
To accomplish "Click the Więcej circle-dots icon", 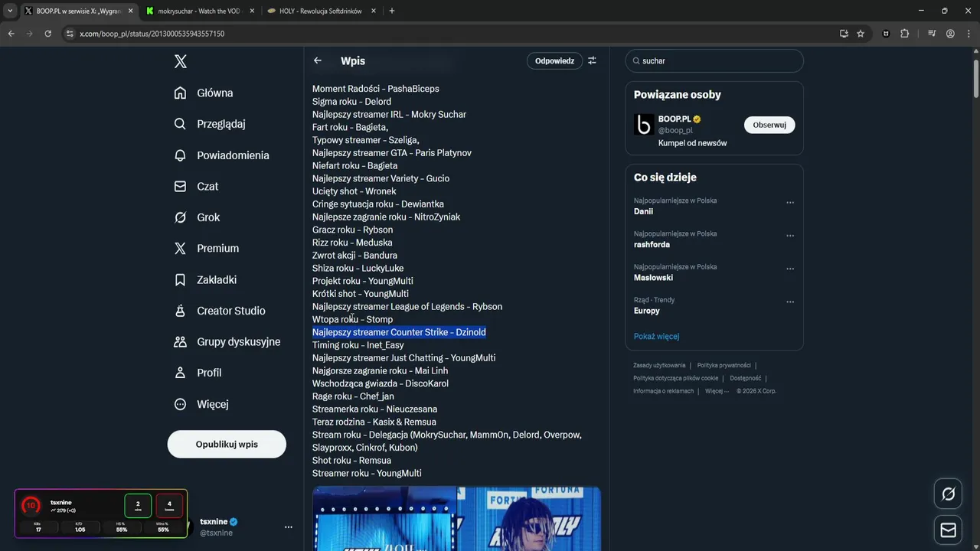I will click(x=181, y=404).
